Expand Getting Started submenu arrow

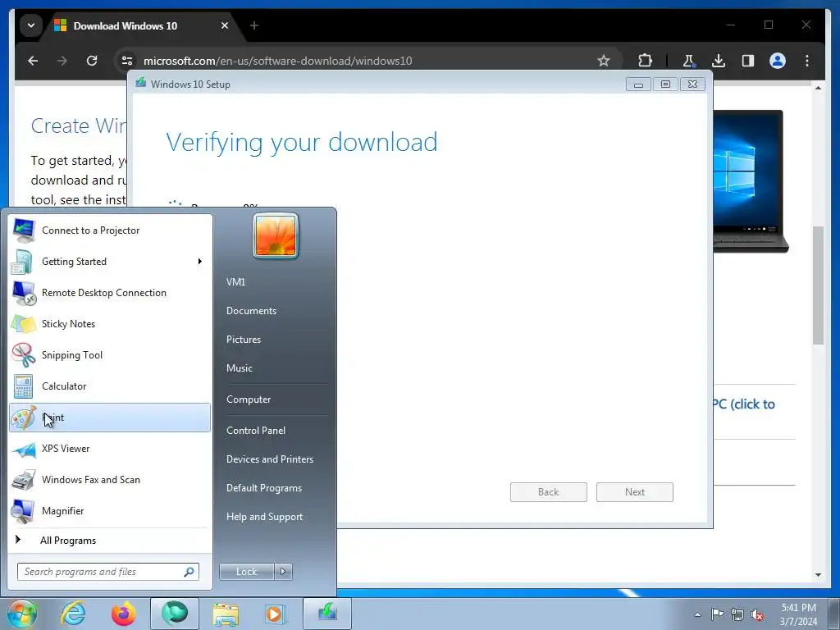[200, 262]
